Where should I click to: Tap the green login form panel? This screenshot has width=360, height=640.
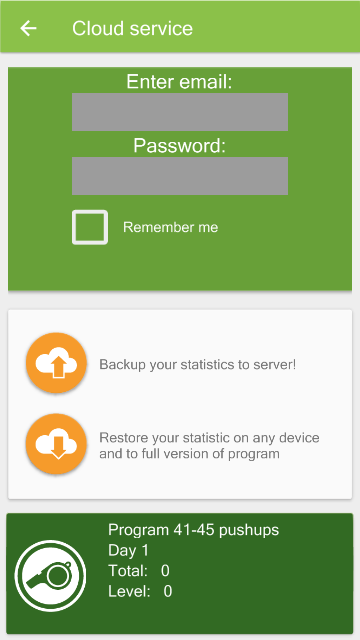(x=180, y=179)
